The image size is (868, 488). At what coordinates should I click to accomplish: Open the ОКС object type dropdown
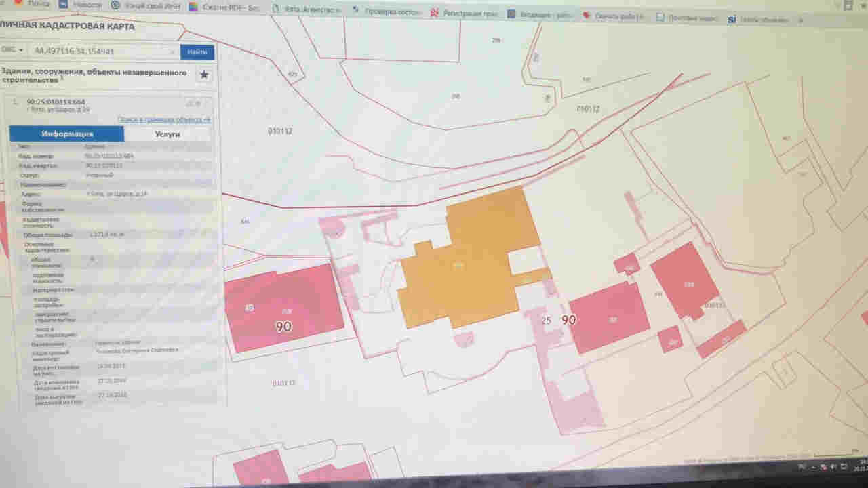coord(12,50)
